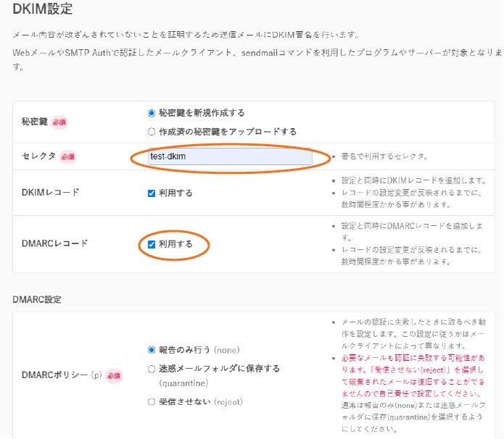Choose 迷惑メールフォルダに保存する (quarantine) policy
The image size is (504, 439).
click(x=152, y=369)
